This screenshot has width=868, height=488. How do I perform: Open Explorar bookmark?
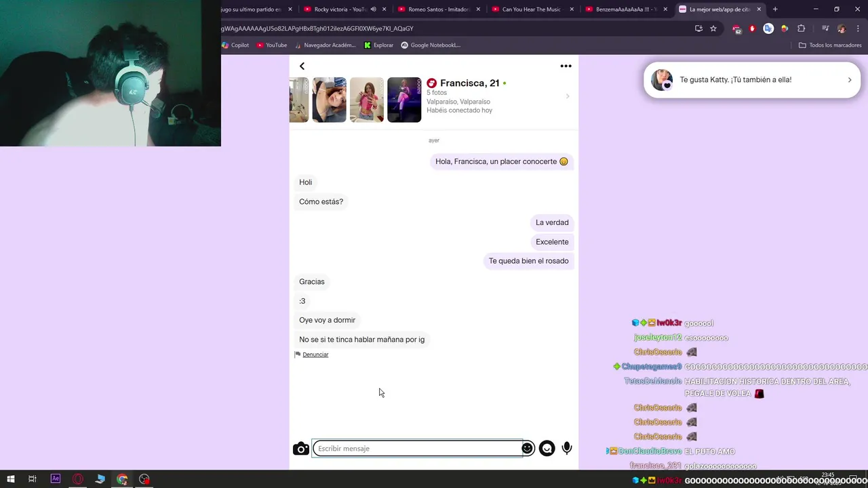pos(378,45)
